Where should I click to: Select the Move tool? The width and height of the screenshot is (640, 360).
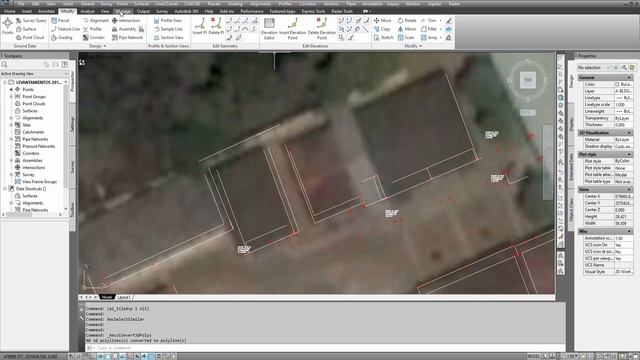pos(382,20)
